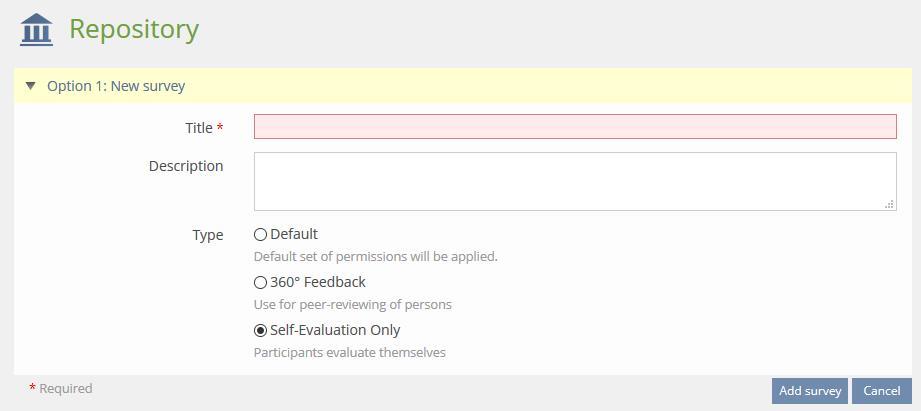Viewport: 921px width, 411px height.
Task: Focus the Title input field
Action: pyautogui.click(x=575, y=126)
